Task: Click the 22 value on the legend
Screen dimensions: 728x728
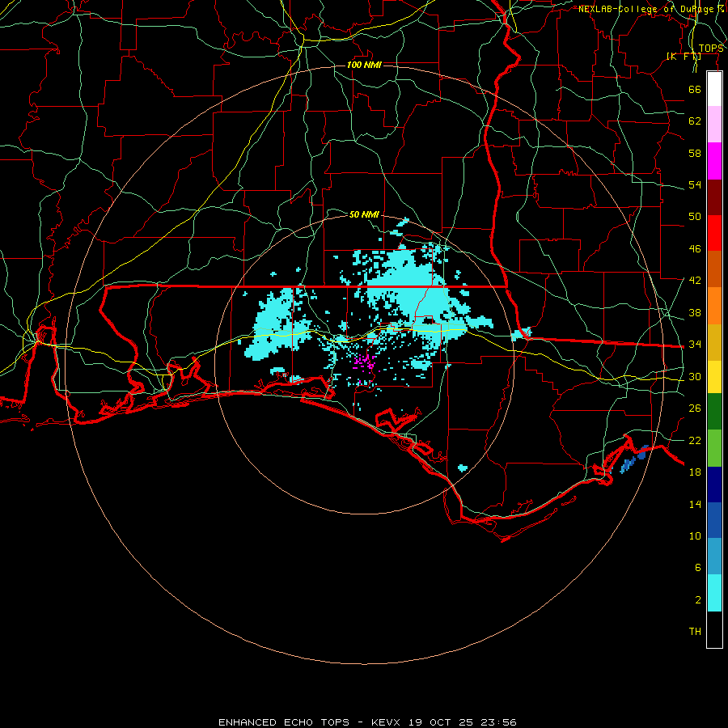Action: [x=695, y=440]
